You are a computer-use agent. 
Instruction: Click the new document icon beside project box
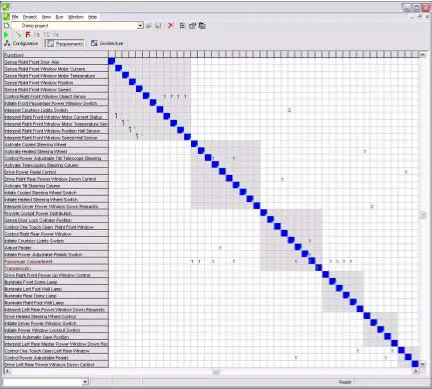coord(6,26)
